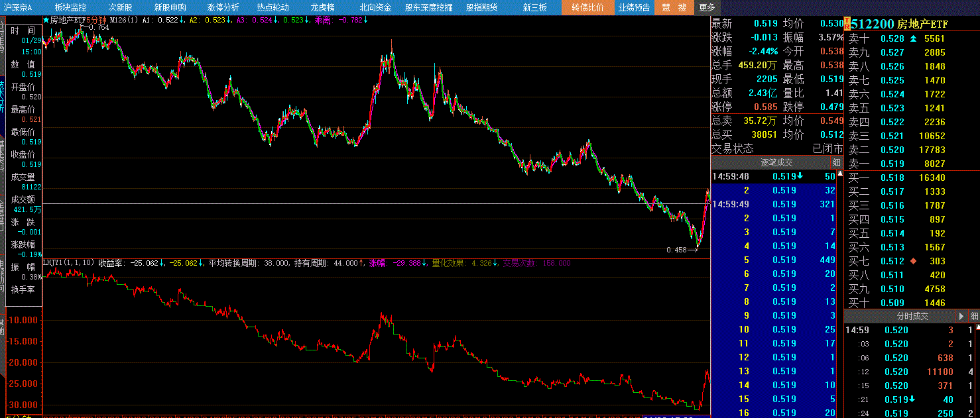The image size is (980, 418).
Task: Click the 业绩预告 button
Action: click(634, 7)
